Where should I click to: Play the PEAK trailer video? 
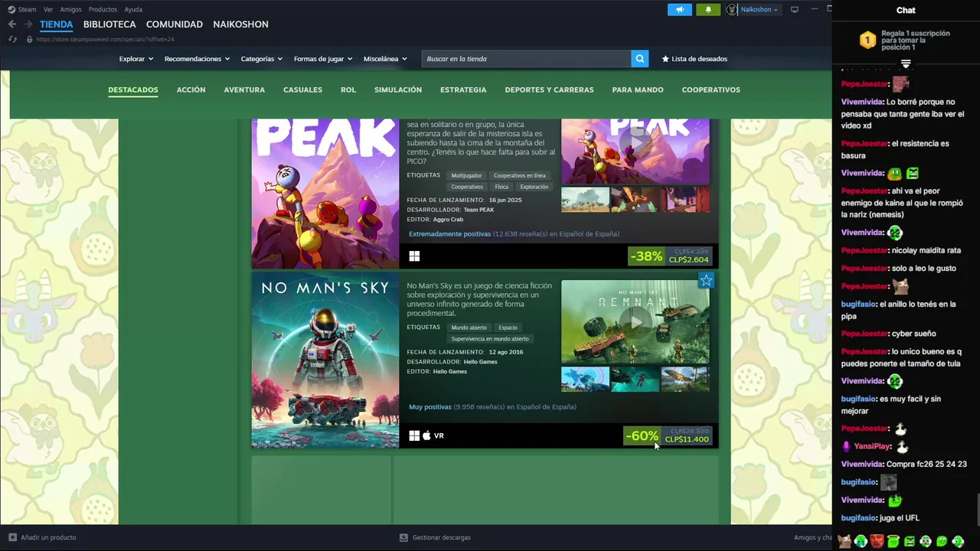click(635, 142)
